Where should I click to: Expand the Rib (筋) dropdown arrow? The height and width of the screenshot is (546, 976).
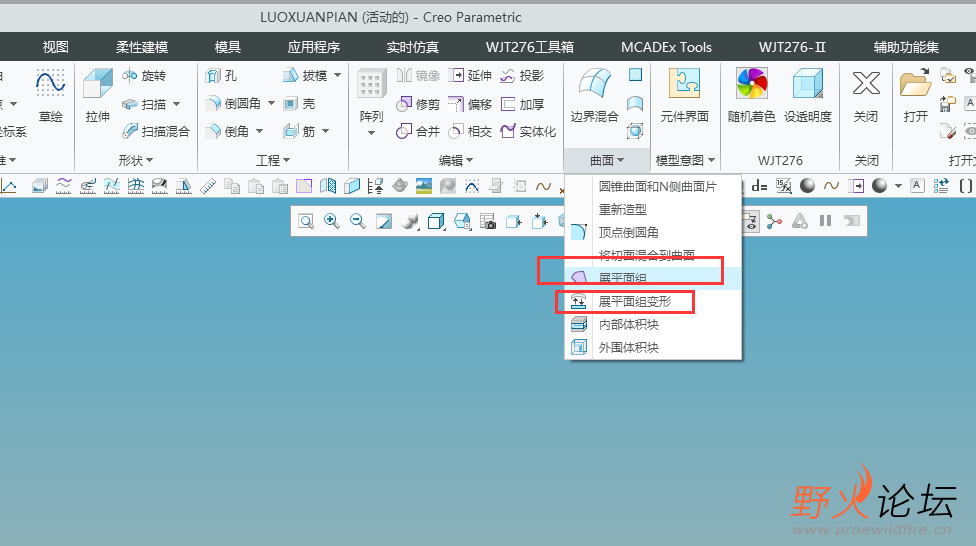326,131
